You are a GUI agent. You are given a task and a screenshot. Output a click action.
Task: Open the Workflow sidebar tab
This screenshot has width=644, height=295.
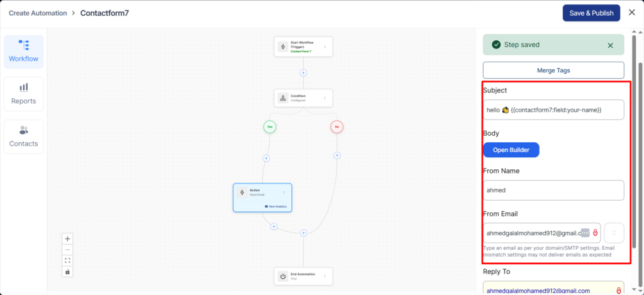coord(23,52)
